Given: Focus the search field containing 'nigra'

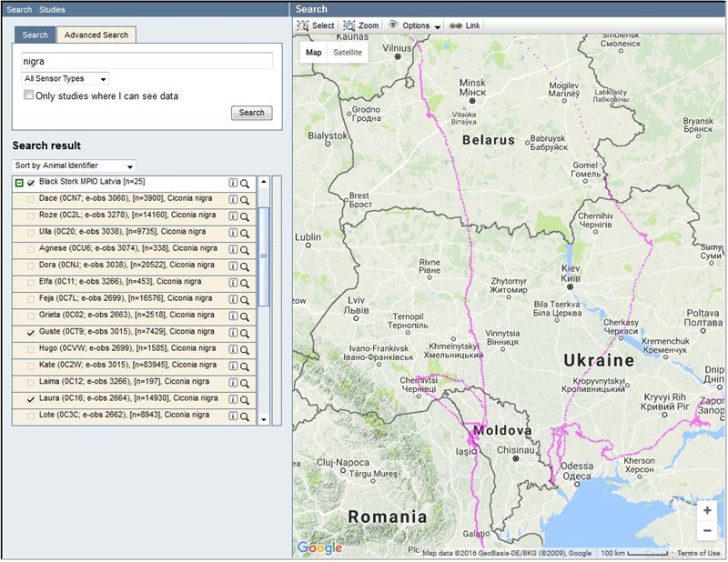Looking at the screenshot, I should point(147,61).
